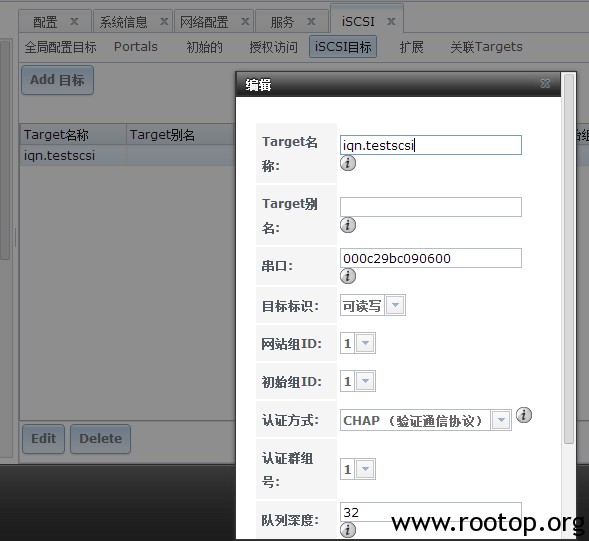Click info icon below Target名称 field
The height and width of the screenshot is (541, 589).
[348, 163]
